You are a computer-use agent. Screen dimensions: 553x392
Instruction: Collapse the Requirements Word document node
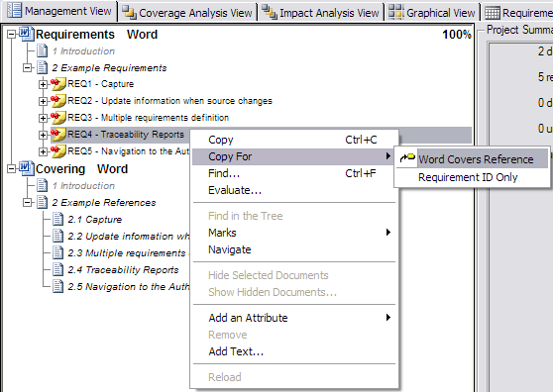[11, 35]
